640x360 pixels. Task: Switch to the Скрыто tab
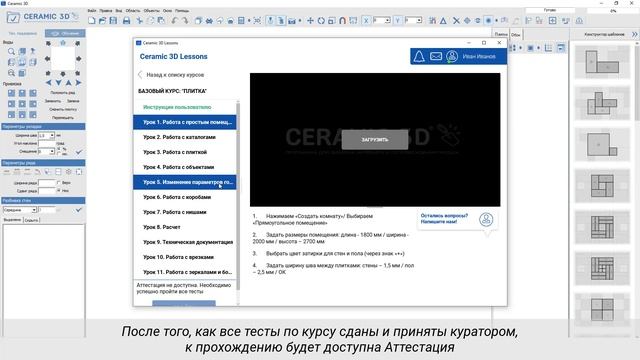(x=31, y=220)
